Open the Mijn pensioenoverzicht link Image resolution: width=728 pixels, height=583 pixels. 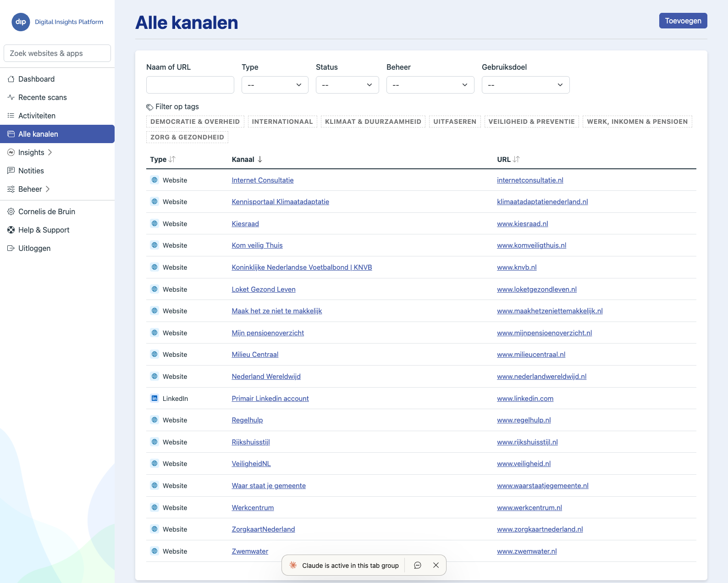click(268, 333)
